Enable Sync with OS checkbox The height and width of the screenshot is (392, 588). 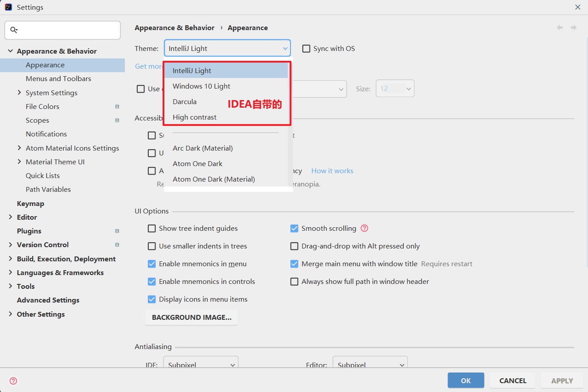[x=306, y=49]
